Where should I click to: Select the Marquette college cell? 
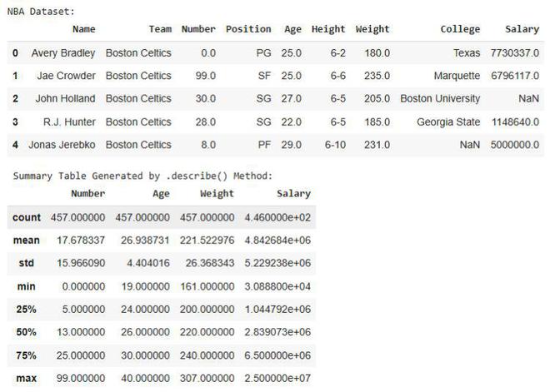(457, 76)
